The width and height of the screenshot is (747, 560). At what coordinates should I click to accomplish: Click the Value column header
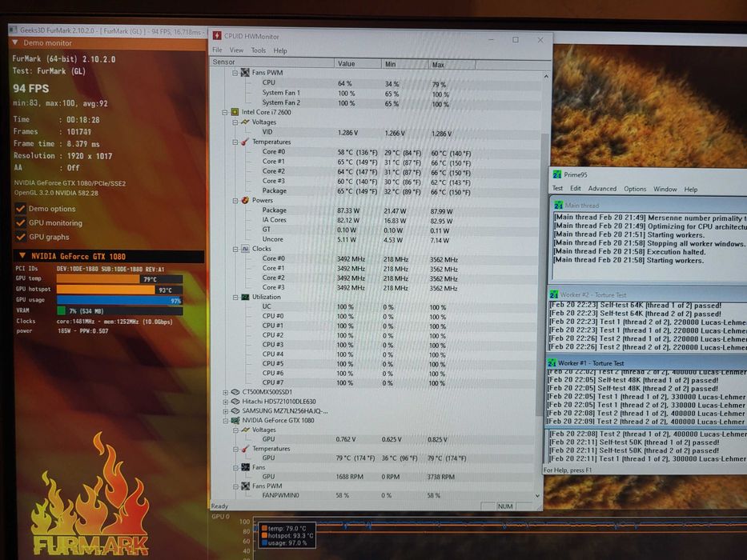[358, 63]
